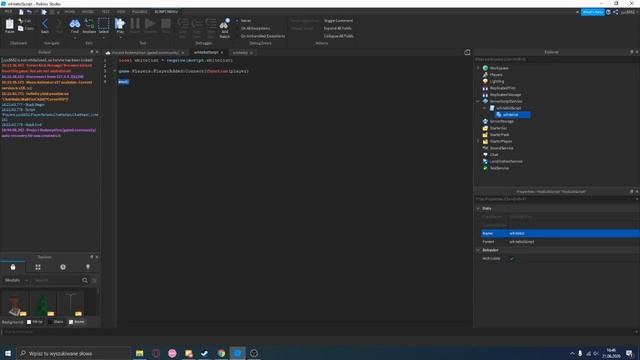Click Collapse All Folds
The width and height of the screenshot is (640, 360).
pos(339,36)
